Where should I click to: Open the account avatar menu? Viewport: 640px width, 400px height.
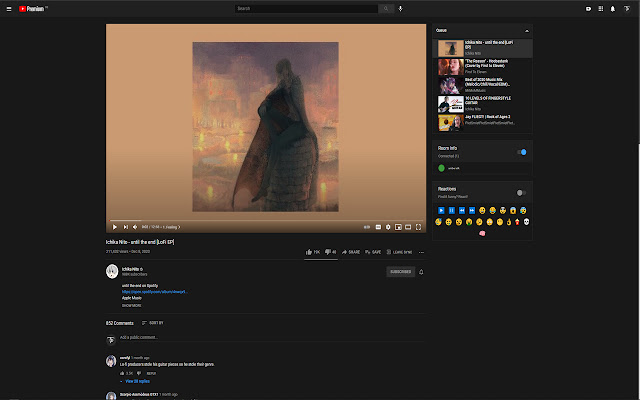(627, 9)
